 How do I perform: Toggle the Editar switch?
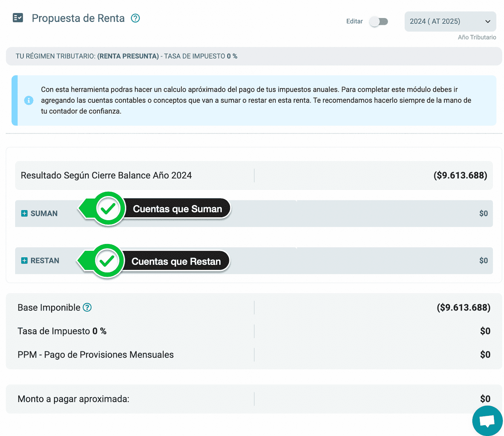(x=379, y=22)
